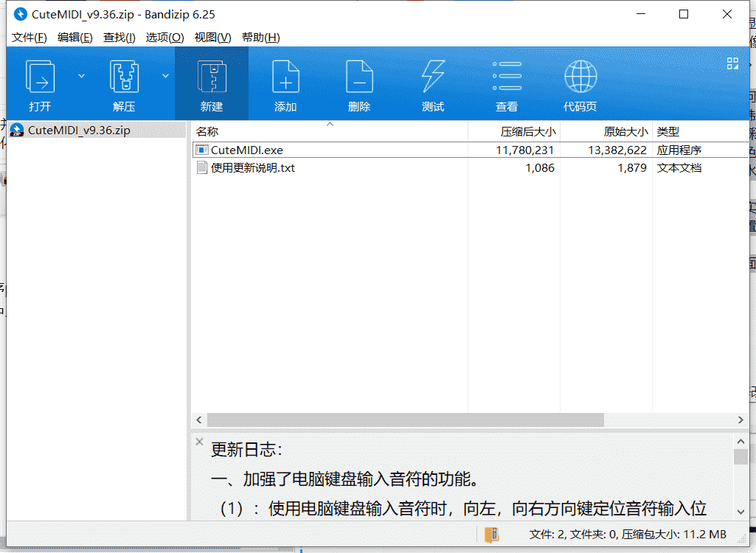Click the 测试 (Test) lightning icon

point(433,77)
